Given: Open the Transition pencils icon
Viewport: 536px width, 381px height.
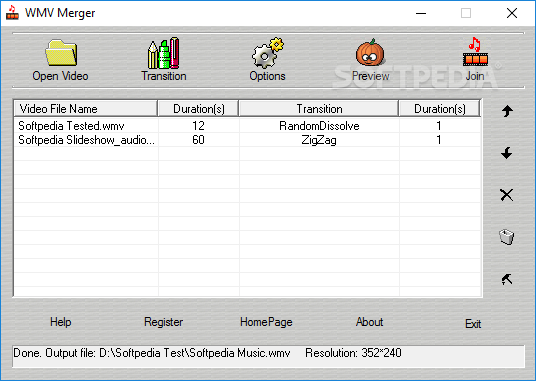Looking at the screenshot, I should coord(163,53).
